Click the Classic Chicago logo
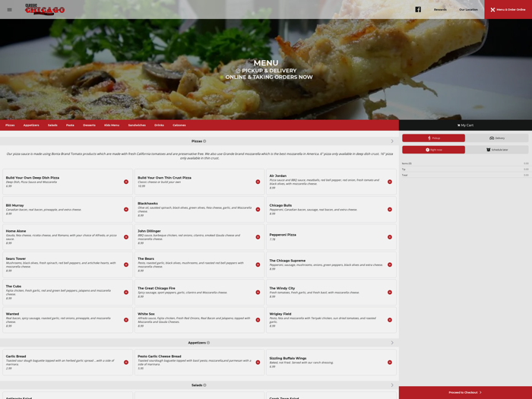 tap(45, 9)
